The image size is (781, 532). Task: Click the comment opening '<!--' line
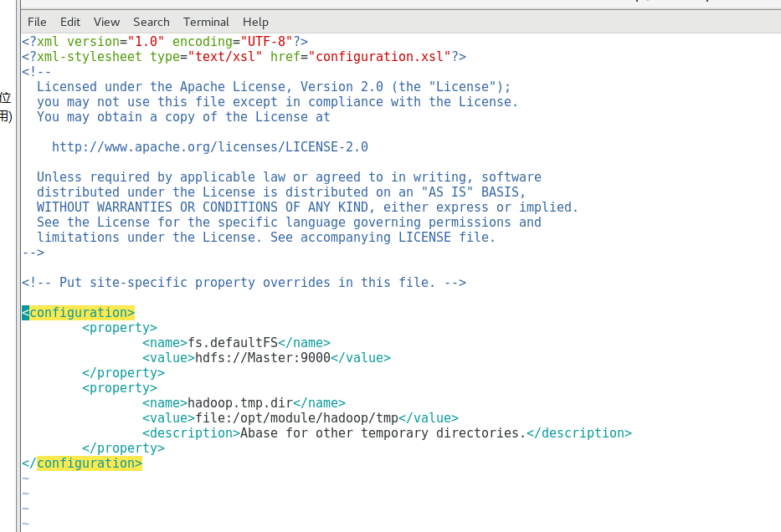click(x=37, y=72)
